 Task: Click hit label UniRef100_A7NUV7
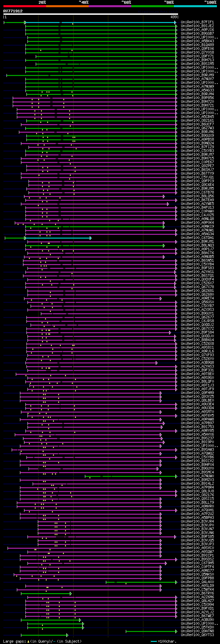pos(197,79)
